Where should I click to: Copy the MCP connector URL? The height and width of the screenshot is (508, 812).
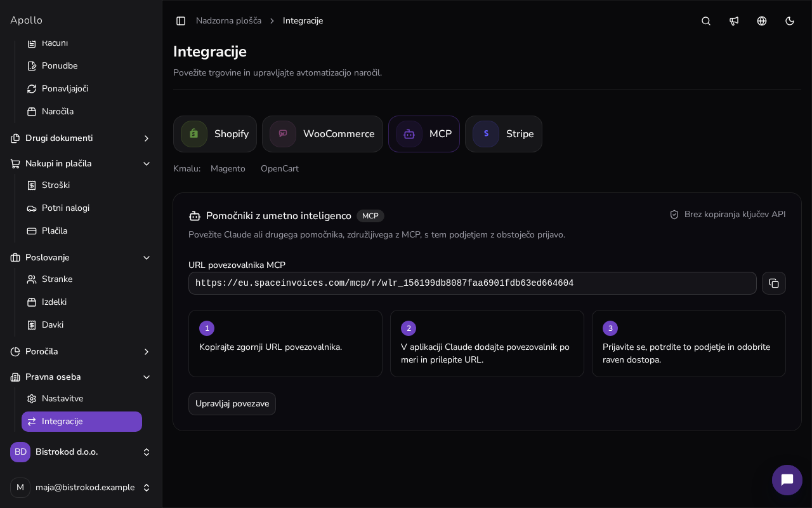click(x=774, y=283)
